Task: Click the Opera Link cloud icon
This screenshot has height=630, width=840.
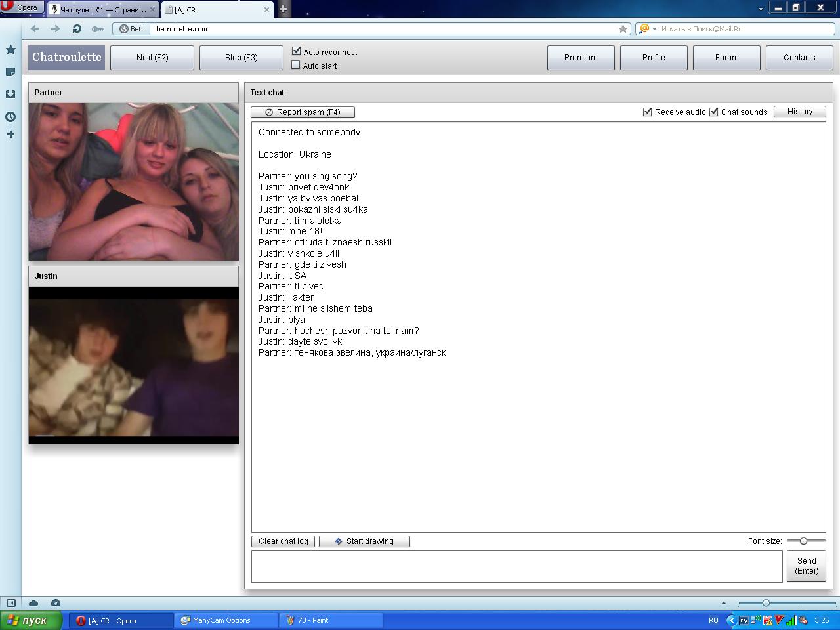Action: click(33, 603)
